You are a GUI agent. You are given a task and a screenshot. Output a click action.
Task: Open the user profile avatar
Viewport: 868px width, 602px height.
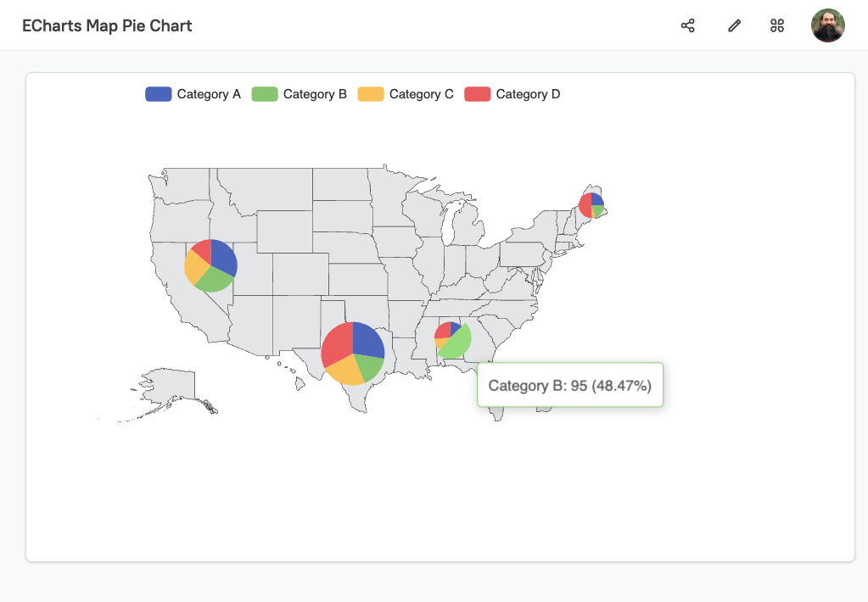point(827,25)
